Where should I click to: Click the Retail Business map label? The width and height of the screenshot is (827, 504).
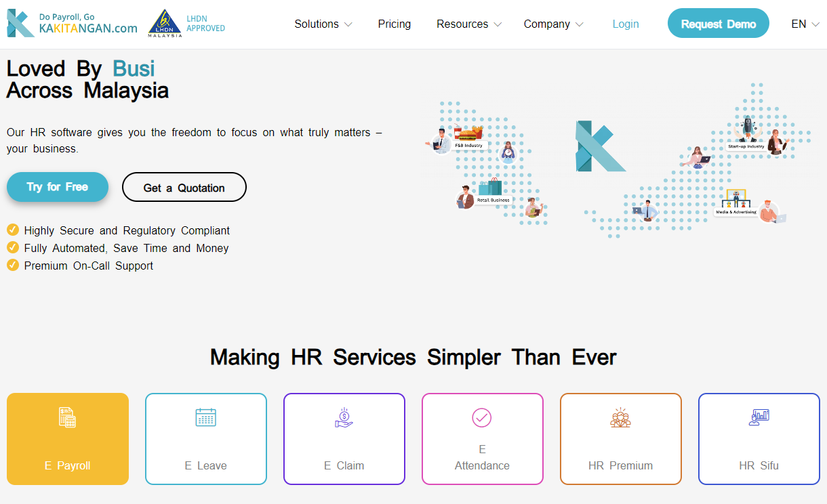tap(493, 200)
